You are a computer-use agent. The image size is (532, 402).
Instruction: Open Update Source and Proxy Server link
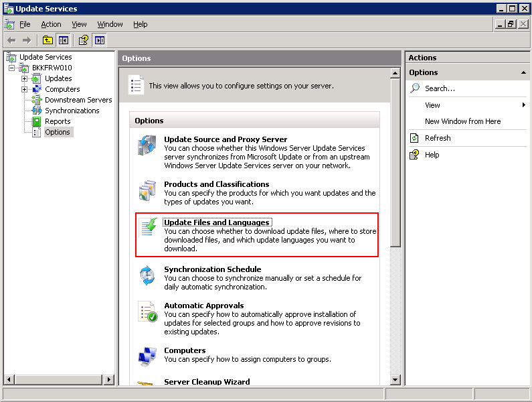226,139
